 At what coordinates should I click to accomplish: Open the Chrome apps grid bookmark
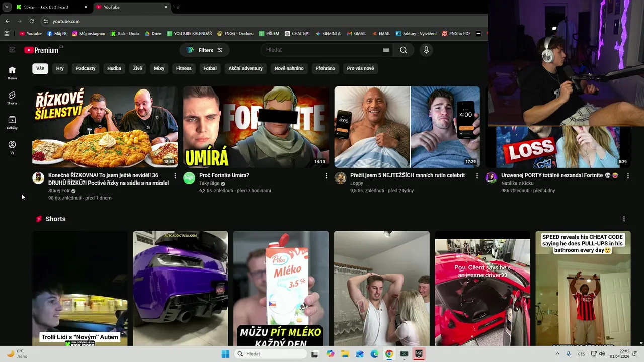[7, 34]
